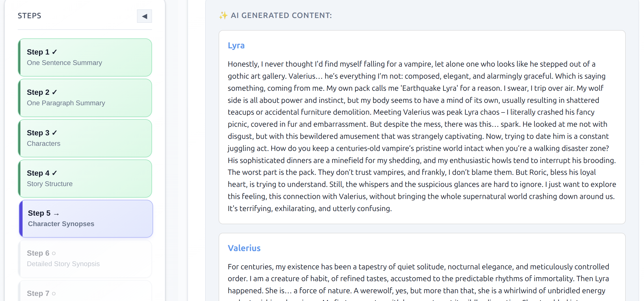Viewport: 644px width, 301px height.
Task: Click the Step 6 empty circle icon
Action: (x=54, y=253)
